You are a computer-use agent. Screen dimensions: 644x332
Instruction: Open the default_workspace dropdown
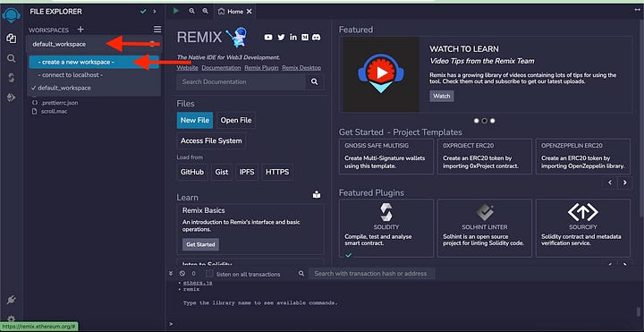(94, 45)
